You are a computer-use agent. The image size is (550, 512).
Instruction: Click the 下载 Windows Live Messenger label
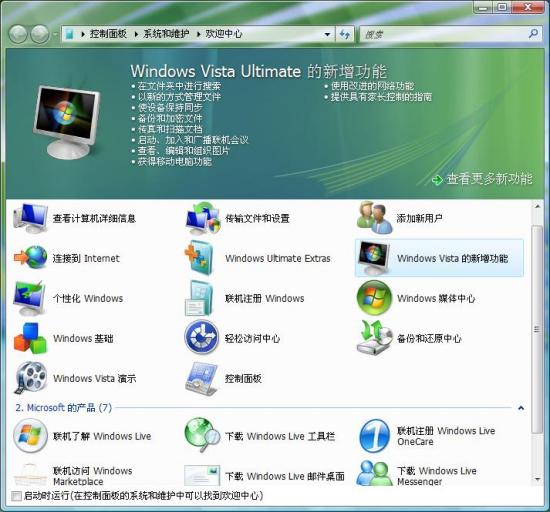pos(436,476)
